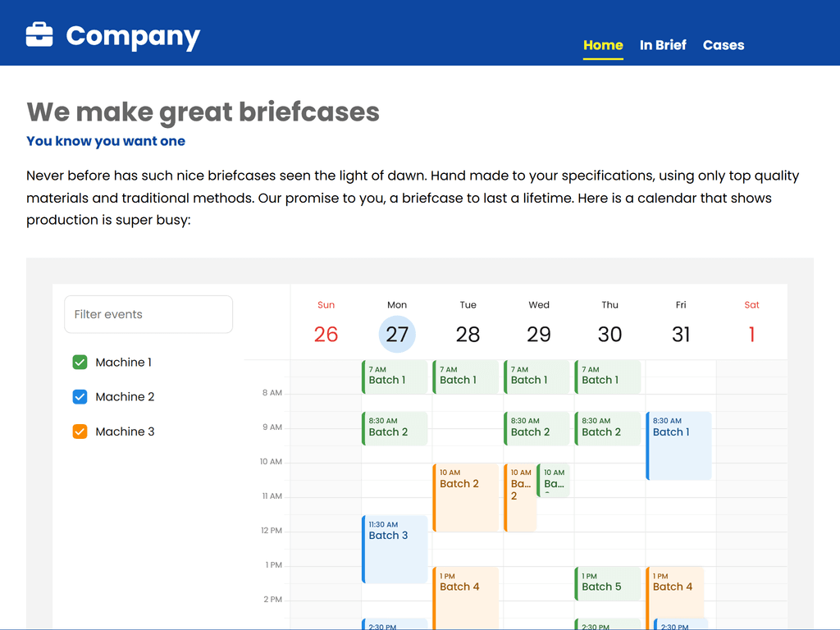
Task: Disable the Machine 3 checkbox
Action: [80, 431]
